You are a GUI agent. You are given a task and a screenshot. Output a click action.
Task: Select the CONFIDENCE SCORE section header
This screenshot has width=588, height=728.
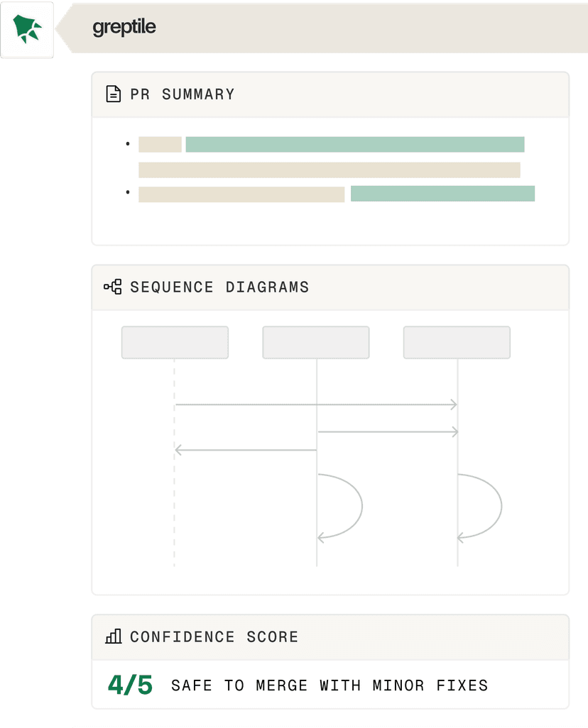pos(214,636)
